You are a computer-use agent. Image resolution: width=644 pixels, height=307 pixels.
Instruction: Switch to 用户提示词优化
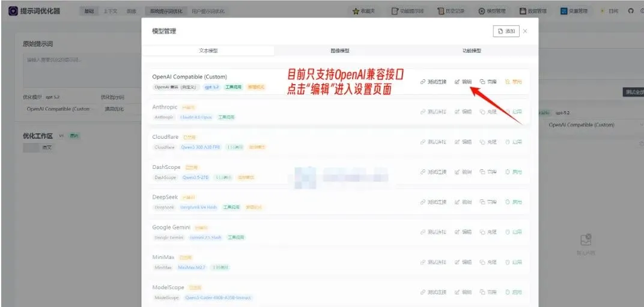[208, 11]
